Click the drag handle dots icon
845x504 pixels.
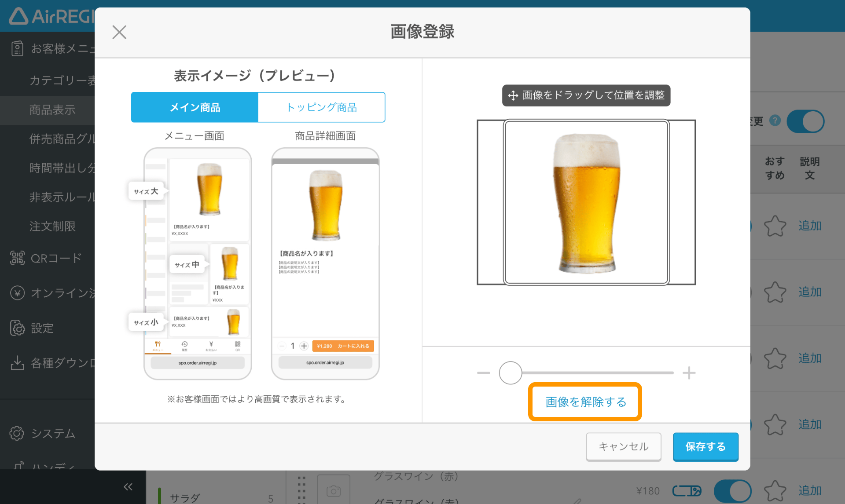pyautogui.click(x=301, y=489)
